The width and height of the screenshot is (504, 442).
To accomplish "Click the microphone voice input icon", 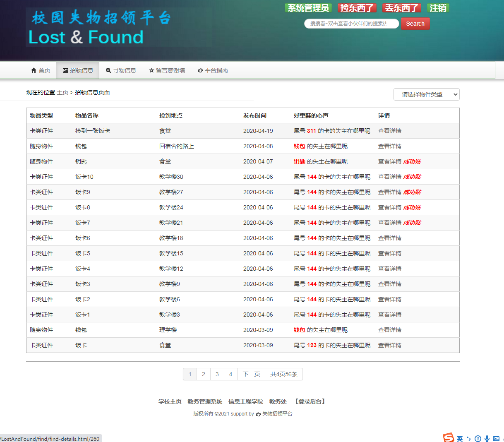I will tap(487, 439).
